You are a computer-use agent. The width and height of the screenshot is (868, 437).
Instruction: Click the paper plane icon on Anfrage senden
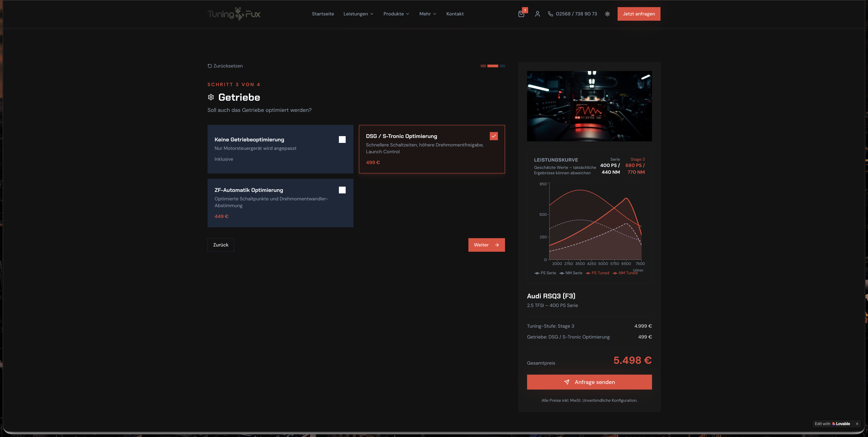click(x=567, y=382)
